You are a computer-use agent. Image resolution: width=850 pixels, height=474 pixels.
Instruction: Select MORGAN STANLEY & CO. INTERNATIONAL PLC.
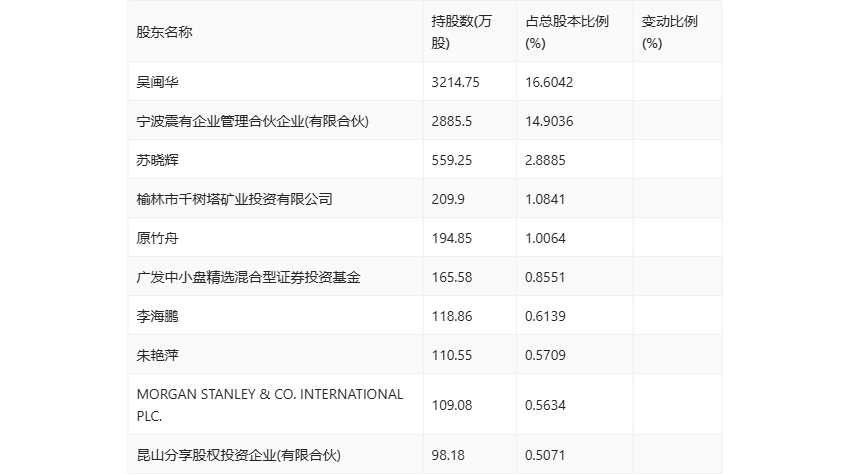270,405
